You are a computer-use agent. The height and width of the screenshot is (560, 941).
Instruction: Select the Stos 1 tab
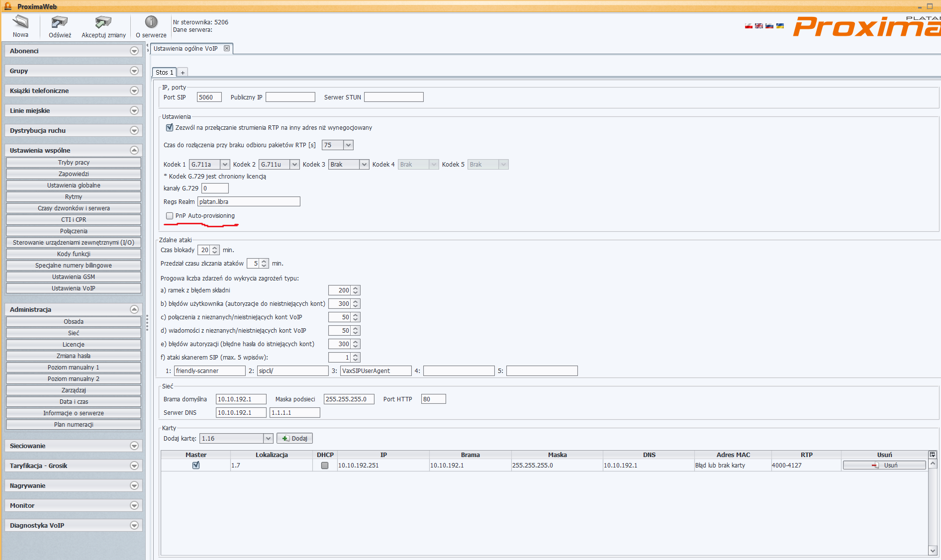[x=164, y=73]
